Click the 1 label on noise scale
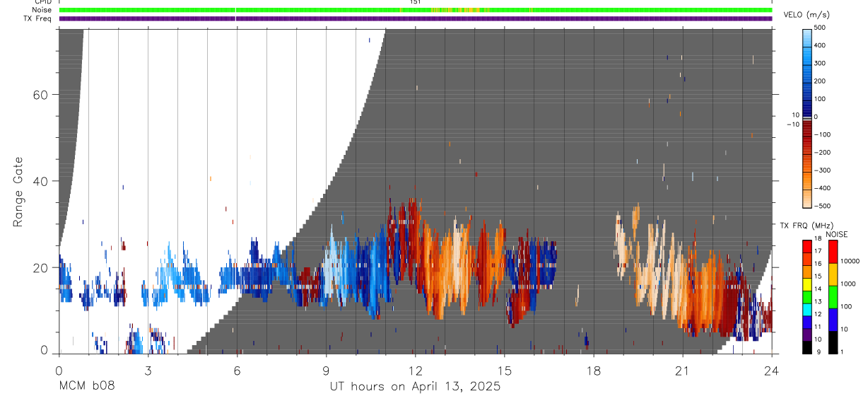This screenshot has height=401, width=868. coord(843,352)
